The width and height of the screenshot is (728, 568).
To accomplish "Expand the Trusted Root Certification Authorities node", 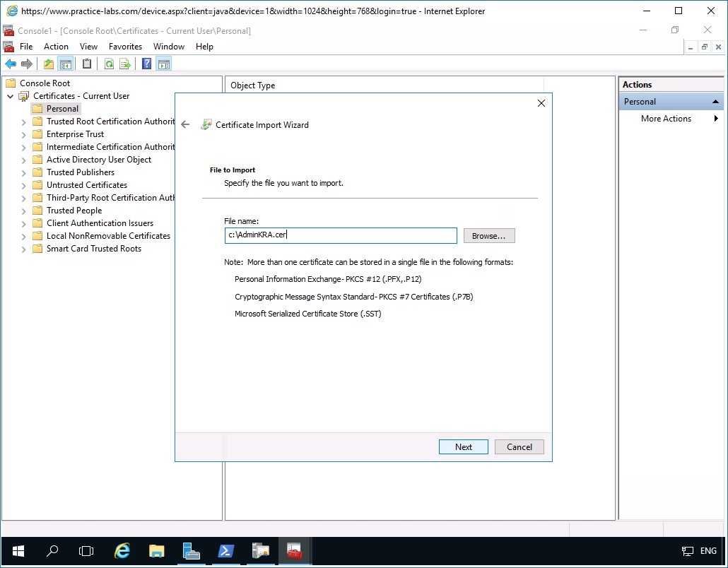I will click(x=23, y=121).
